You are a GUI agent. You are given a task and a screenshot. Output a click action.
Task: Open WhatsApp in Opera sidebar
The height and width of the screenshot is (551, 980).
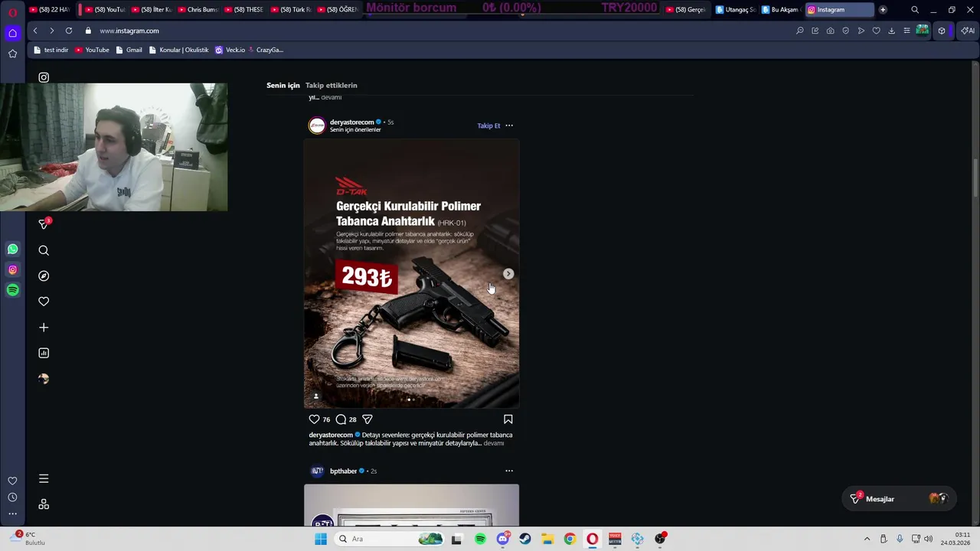click(12, 249)
